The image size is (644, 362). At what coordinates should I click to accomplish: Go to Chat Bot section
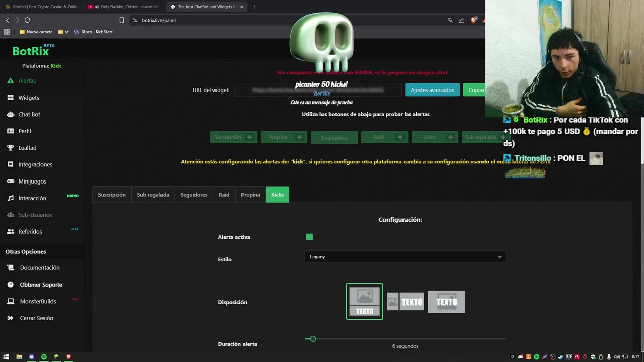pyautogui.click(x=29, y=114)
